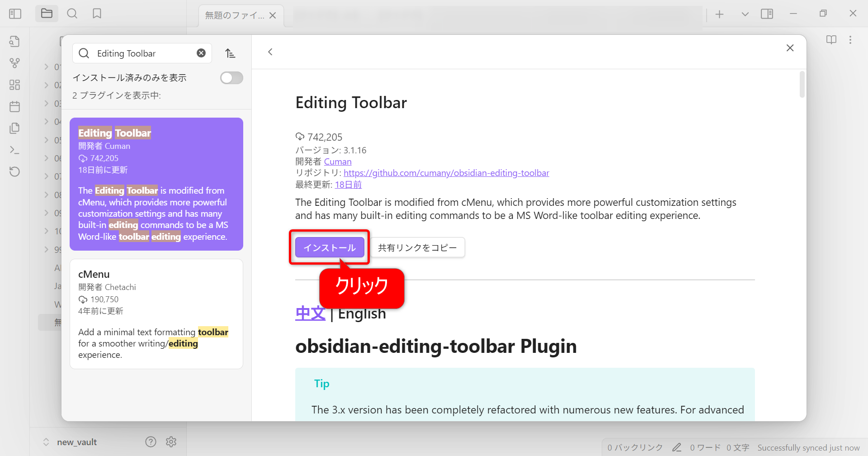The width and height of the screenshot is (868, 456).
Task: Expand the folder 99 chevron in file tree
Action: tap(46, 249)
